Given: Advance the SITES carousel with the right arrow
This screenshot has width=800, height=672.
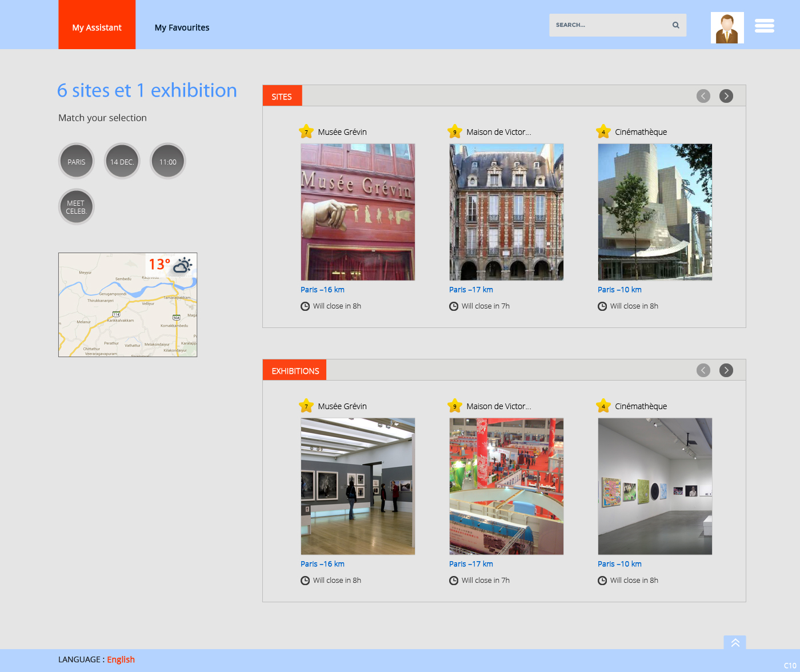Looking at the screenshot, I should pyautogui.click(x=726, y=96).
